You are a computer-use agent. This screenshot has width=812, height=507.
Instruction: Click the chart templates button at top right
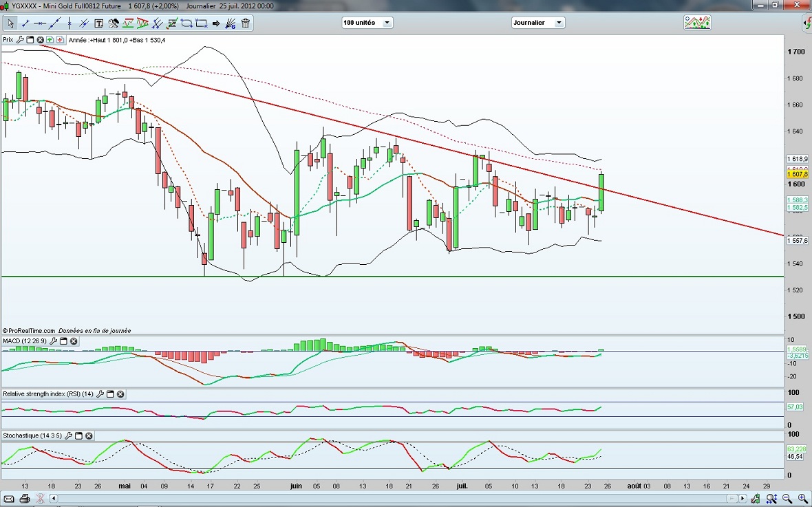click(x=697, y=23)
